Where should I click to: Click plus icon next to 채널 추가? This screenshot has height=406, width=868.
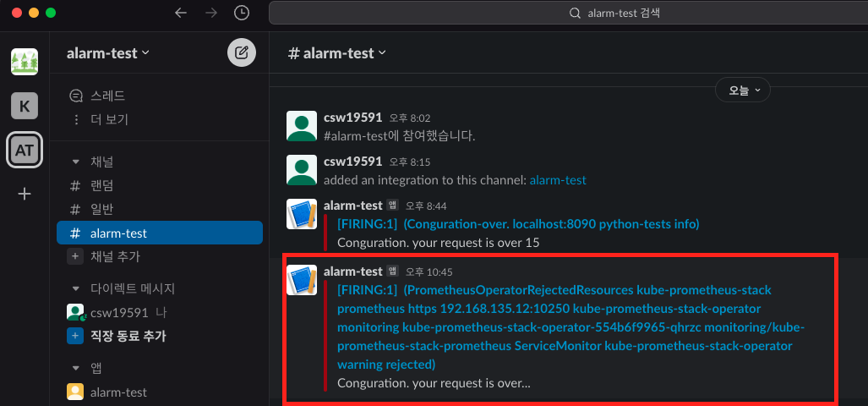click(75, 256)
